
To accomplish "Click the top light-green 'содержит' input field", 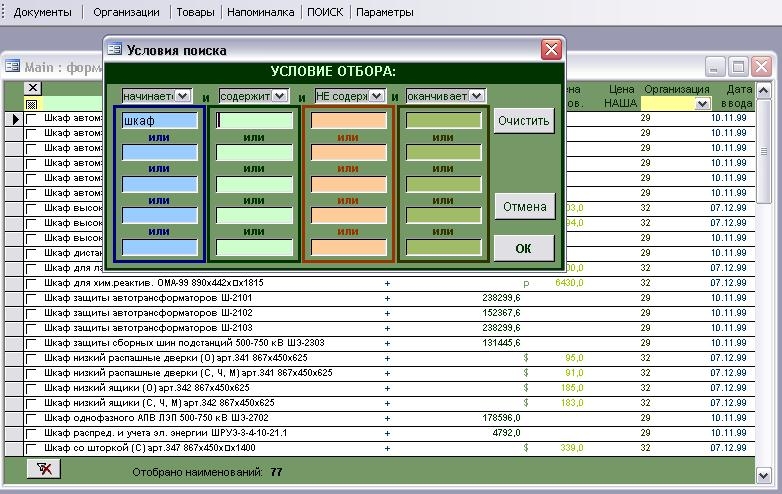I will [254, 120].
